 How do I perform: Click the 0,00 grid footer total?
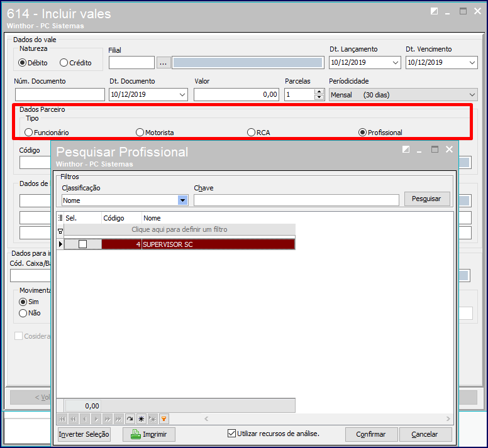point(83,406)
